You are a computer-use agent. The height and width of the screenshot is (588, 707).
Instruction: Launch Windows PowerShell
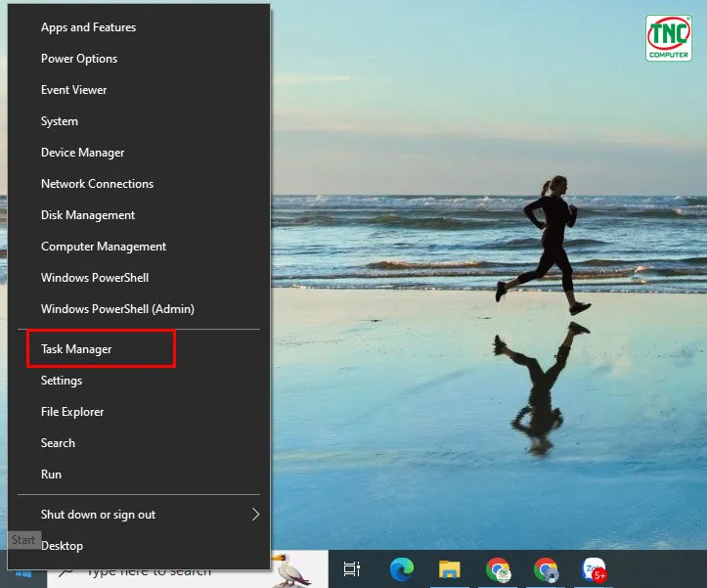pos(139,278)
